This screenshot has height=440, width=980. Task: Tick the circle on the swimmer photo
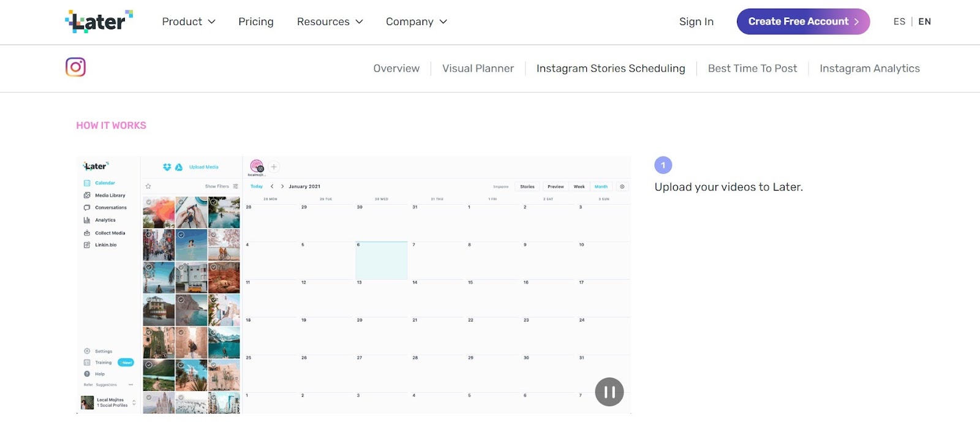[x=181, y=235]
